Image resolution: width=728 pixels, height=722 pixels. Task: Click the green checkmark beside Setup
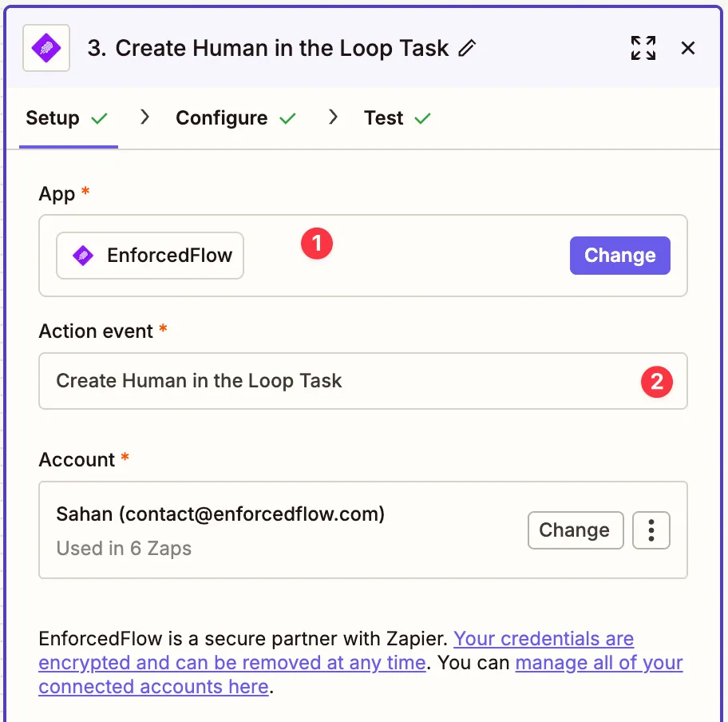coord(99,119)
